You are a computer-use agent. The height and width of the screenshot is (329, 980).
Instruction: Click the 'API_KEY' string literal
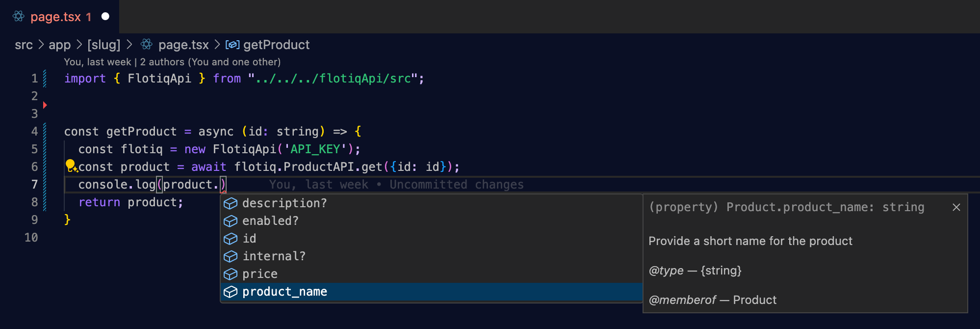(315, 149)
